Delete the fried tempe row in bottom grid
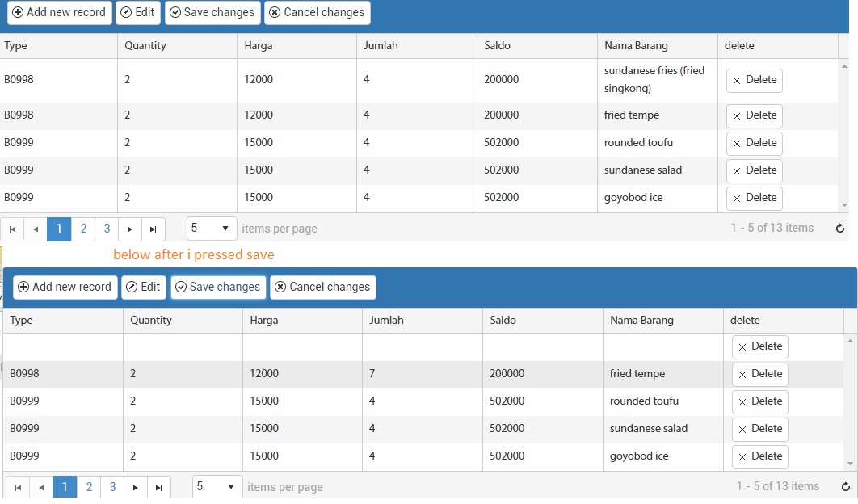 pos(759,374)
